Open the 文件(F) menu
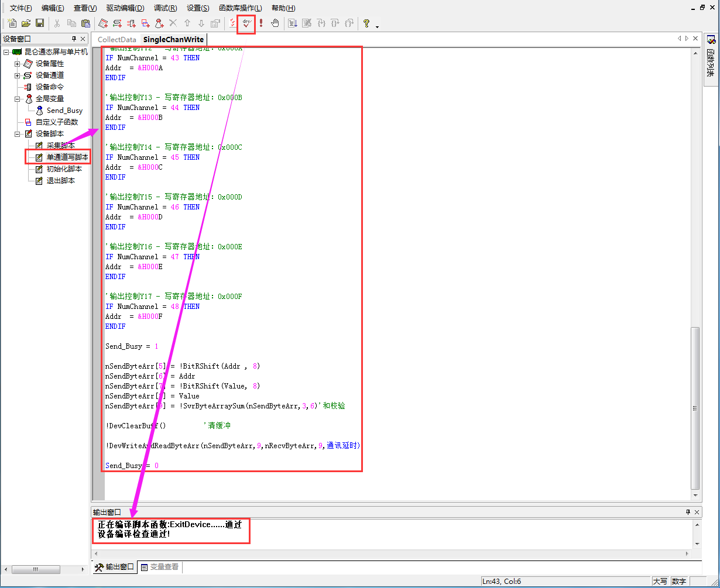 (x=21, y=8)
